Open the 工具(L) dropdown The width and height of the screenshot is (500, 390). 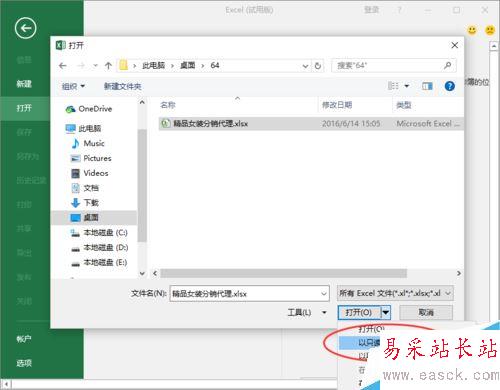[x=307, y=313]
